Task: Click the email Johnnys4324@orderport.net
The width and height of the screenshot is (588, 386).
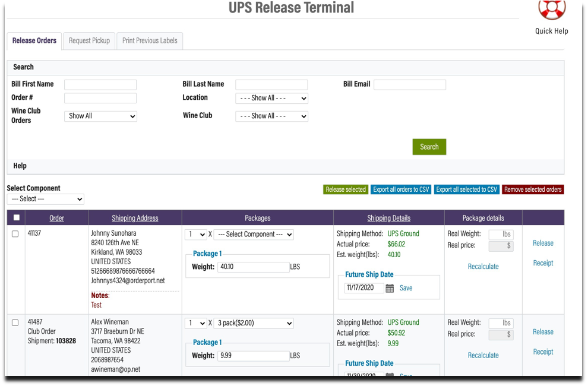Action: 128,281
